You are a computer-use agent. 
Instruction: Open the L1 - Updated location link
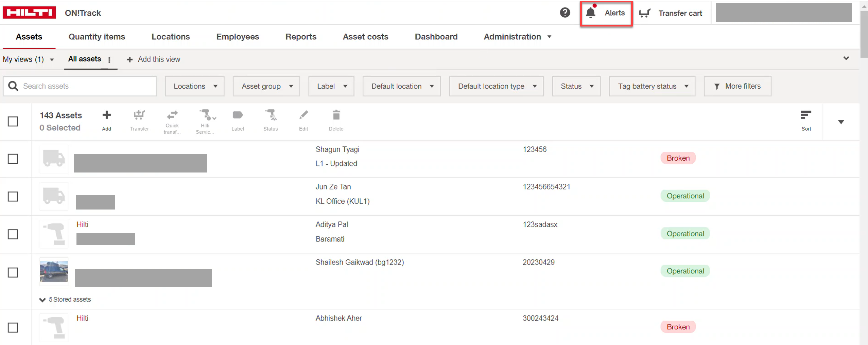click(336, 163)
